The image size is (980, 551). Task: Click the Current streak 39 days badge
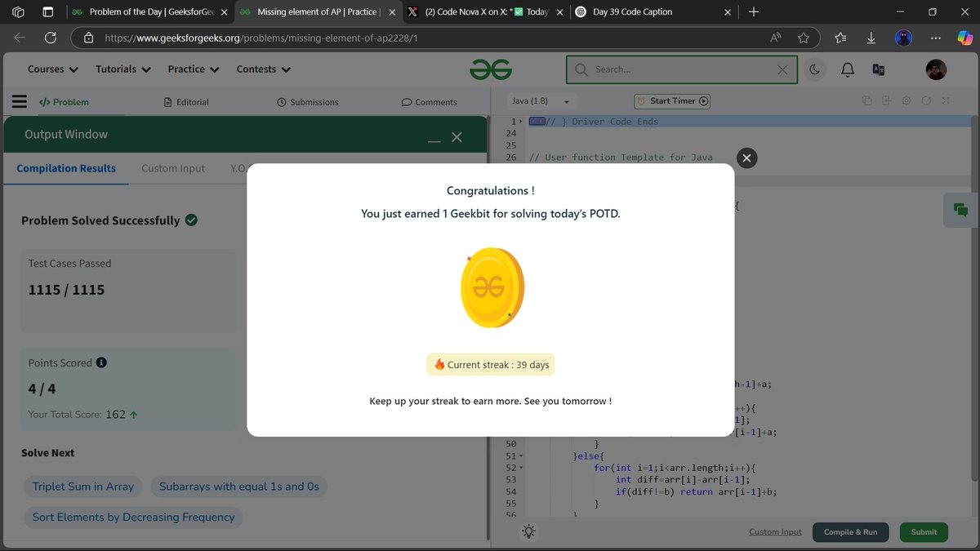(x=491, y=365)
